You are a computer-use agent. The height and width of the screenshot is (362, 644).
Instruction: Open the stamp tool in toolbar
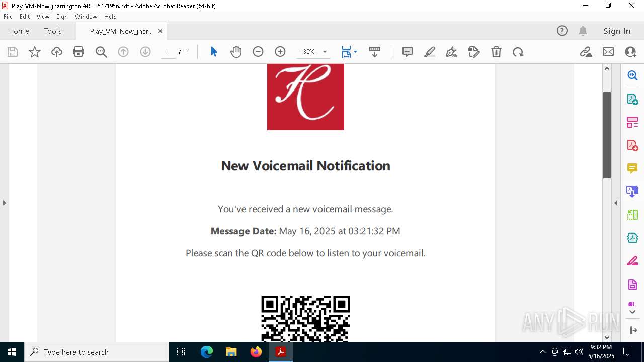click(x=474, y=52)
